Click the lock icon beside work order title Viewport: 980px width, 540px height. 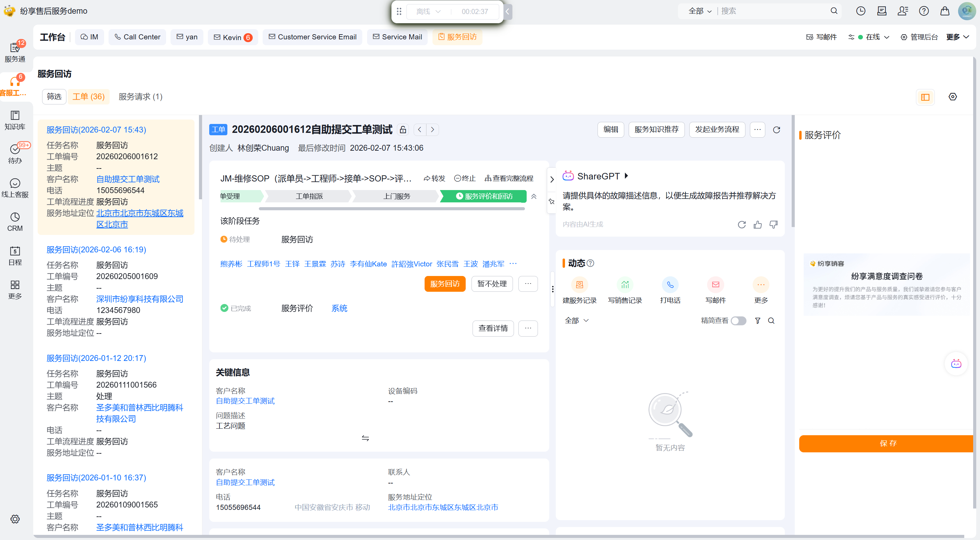(x=403, y=130)
